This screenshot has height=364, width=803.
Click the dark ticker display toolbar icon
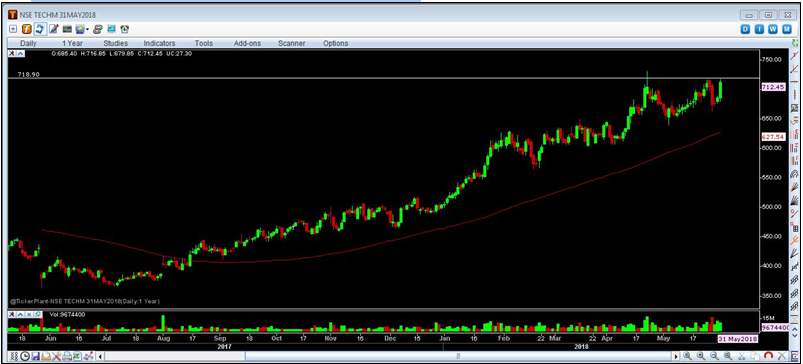click(x=67, y=30)
